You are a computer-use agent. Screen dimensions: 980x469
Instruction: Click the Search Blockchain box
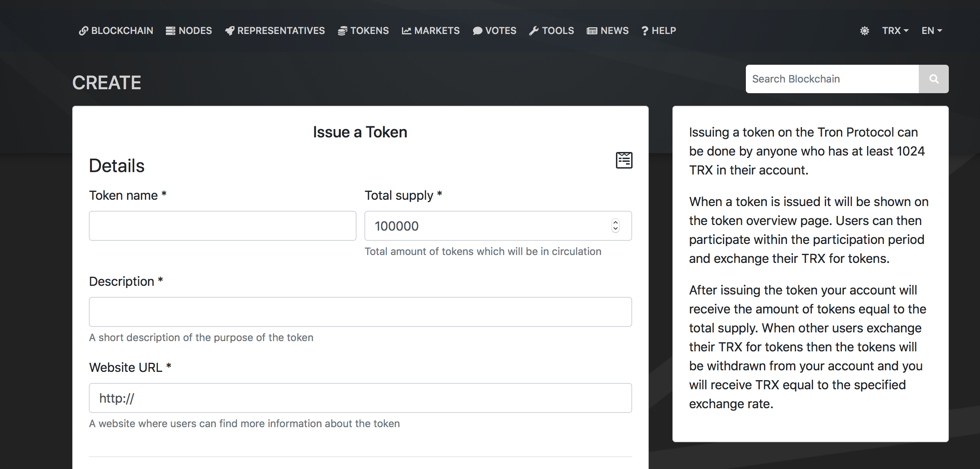click(832, 79)
